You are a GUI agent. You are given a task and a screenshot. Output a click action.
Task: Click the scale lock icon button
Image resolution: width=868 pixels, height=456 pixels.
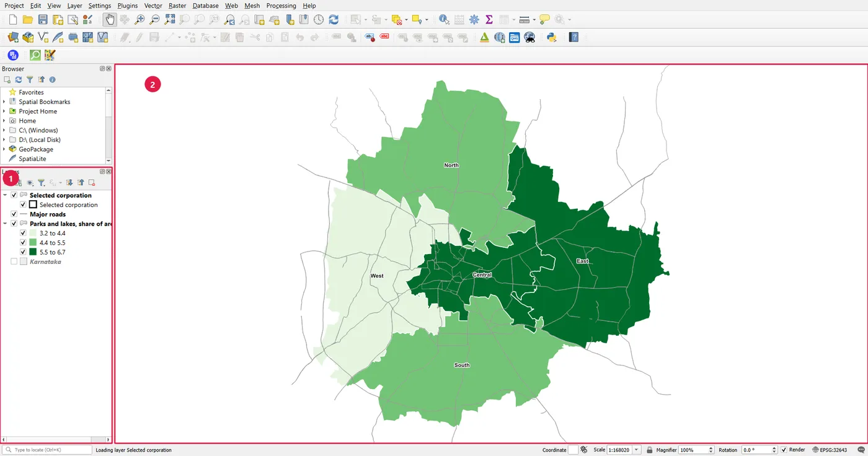pos(649,450)
